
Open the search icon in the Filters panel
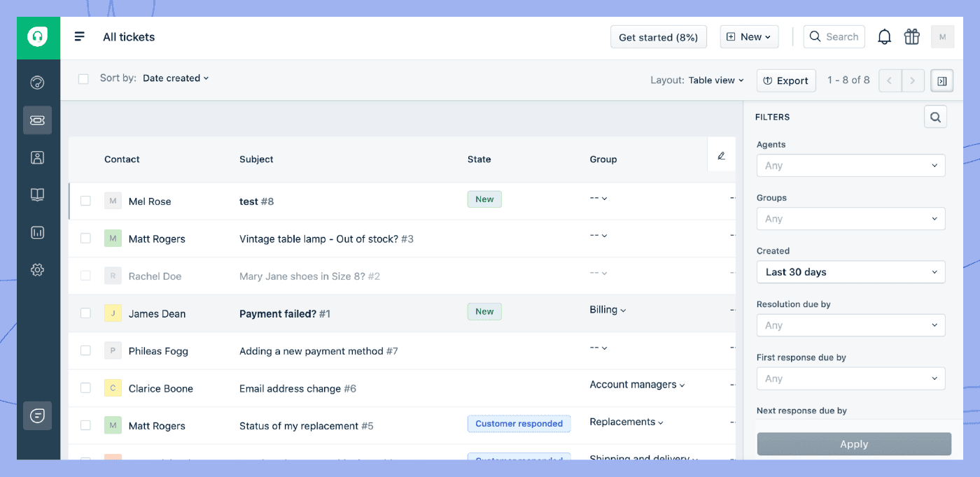pos(935,117)
